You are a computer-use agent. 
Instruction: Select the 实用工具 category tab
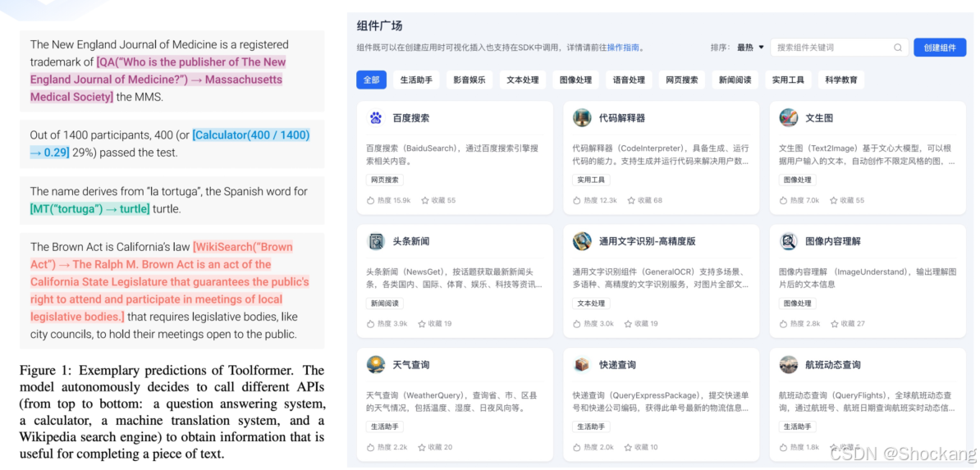pyautogui.click(x=788, y=80)
